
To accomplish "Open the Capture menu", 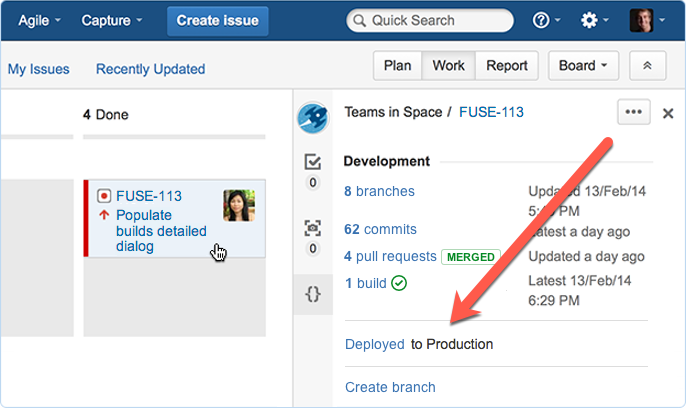I will pyautogui.click(x=112, y=21).
